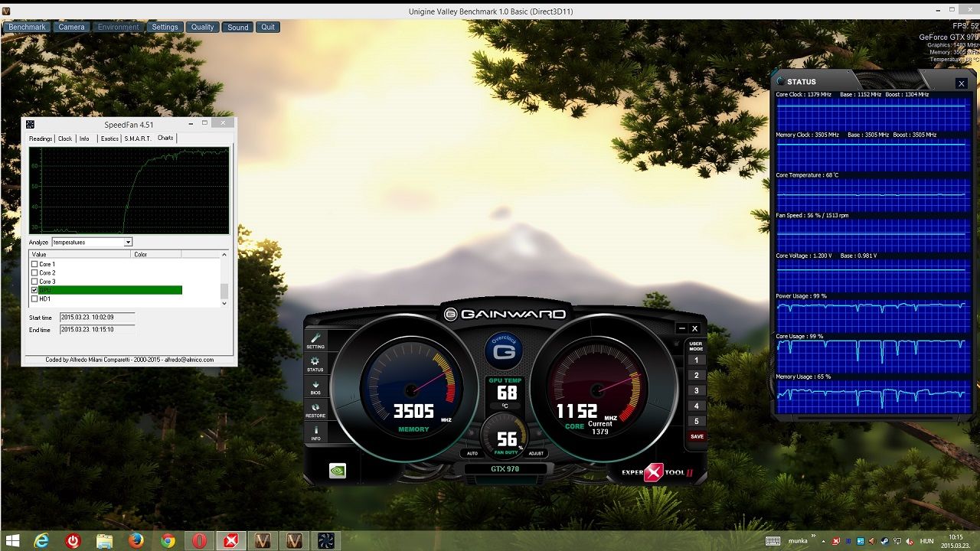The image size is (980, 551).
Task: Click the Overclock G button
Action: point(504,352)
